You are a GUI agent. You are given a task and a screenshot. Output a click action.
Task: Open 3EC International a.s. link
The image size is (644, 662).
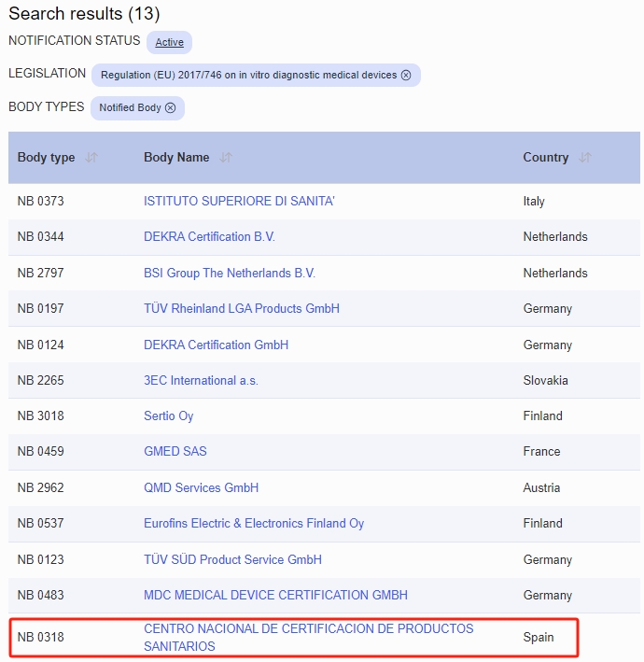click(x=201, y=380)
